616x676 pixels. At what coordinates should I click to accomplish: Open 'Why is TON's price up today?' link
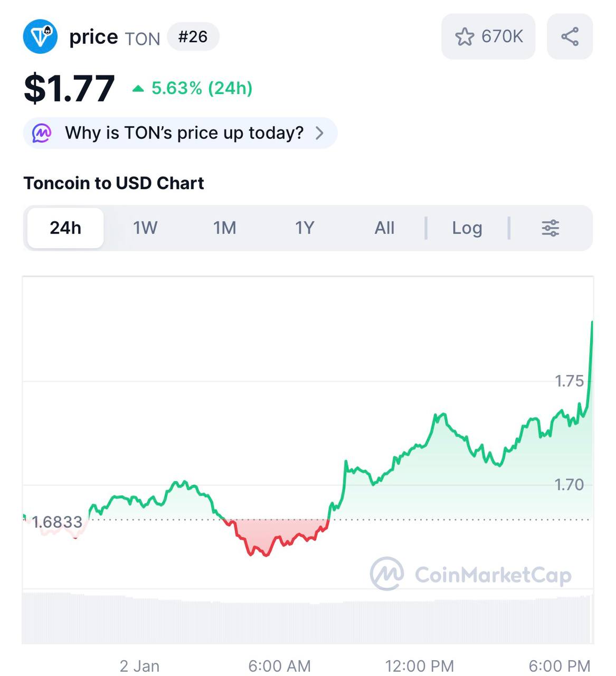[x=184, y=133]
